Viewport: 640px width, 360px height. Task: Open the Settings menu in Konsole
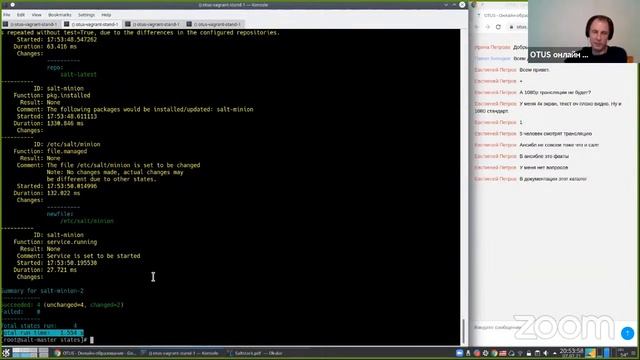(86, 15)
